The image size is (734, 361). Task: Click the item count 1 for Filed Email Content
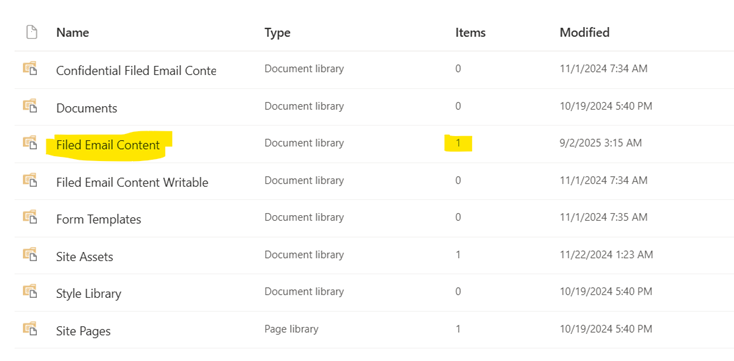coord(458,143)
